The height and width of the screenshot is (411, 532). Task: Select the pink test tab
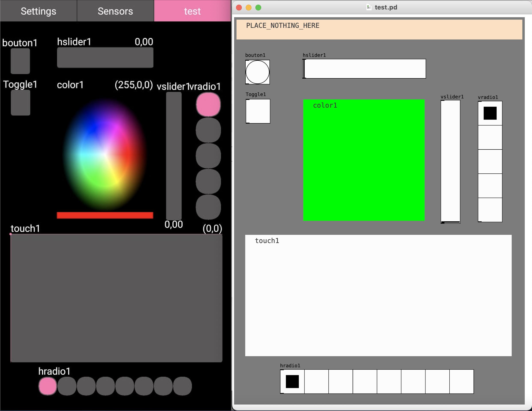click(192, 11)
